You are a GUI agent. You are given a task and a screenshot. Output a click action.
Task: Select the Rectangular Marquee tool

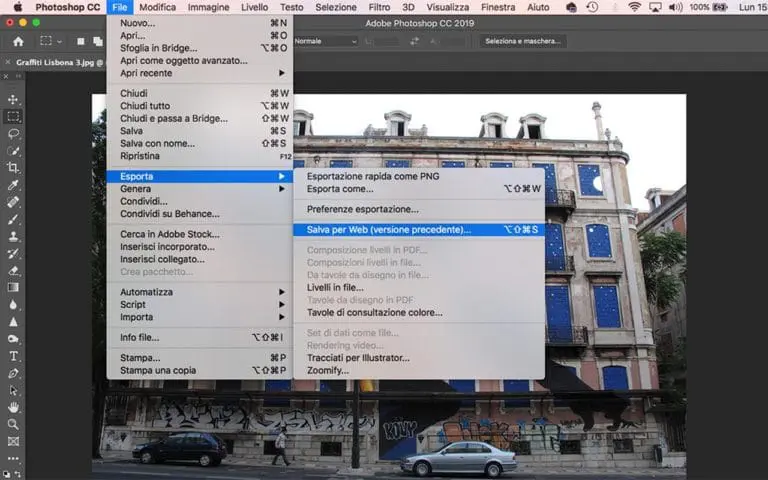coord(13,117)
